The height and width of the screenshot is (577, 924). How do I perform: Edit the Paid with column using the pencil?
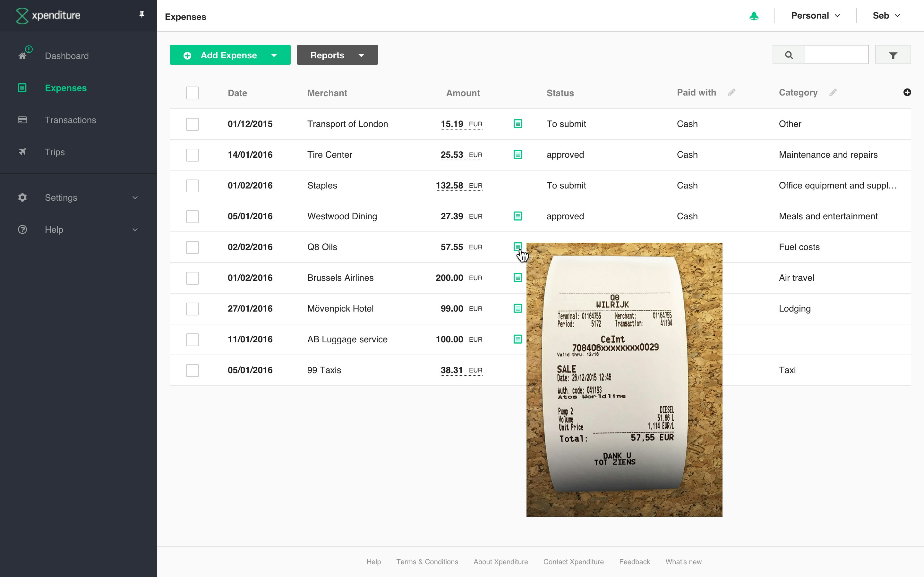[x=731, y=93]
